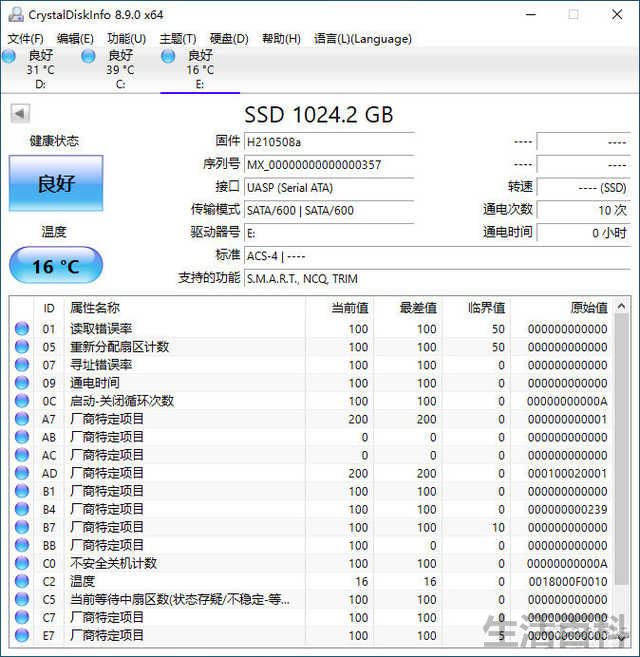Screen dimensions: 640x657
Task: Open the 文件(F) menu
Action: (26, 39)
